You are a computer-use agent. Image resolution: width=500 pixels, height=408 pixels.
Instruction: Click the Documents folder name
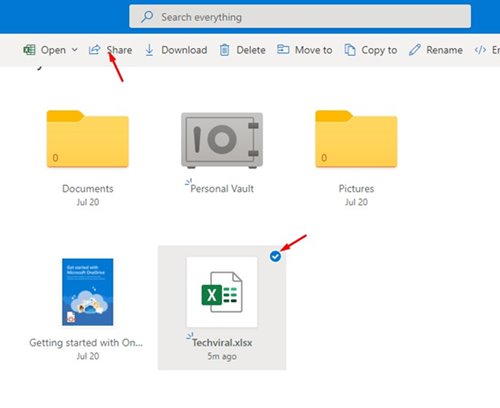pos(88,189)
